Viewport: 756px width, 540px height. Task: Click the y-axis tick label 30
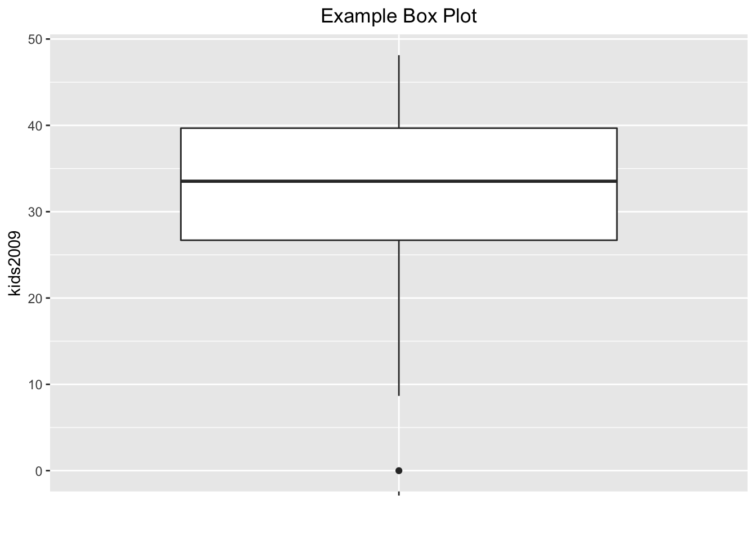pyautogui.click(x=35, y=212)
